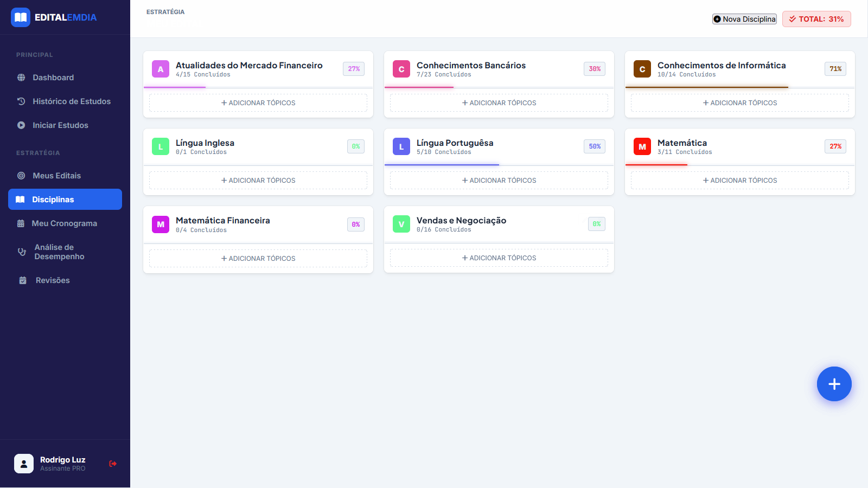Screen dimensions: 868x488
Task: Open the Dashboard menu item
Action: tap(53, 78)
